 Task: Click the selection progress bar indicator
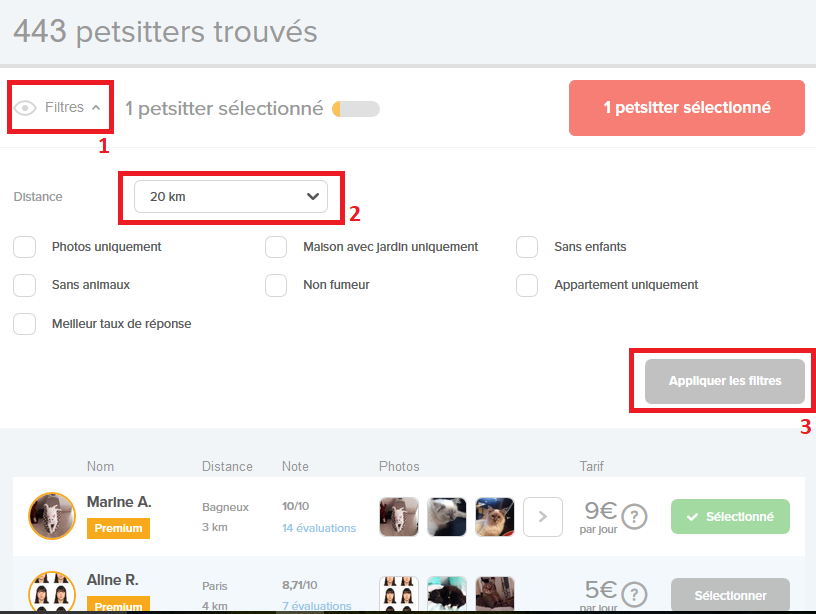[x=356, y=109]
